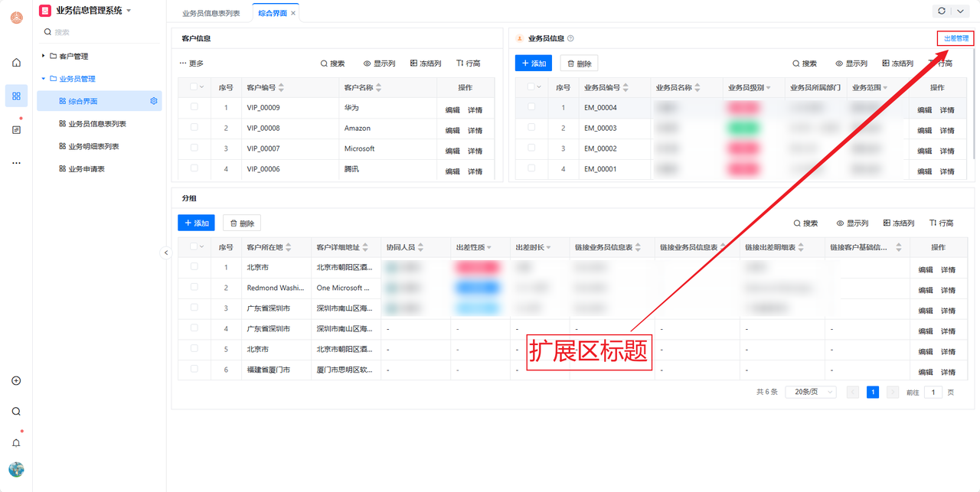
Task: Click 删除 button in 业务员信息 panel
Action: pos(579,64)
